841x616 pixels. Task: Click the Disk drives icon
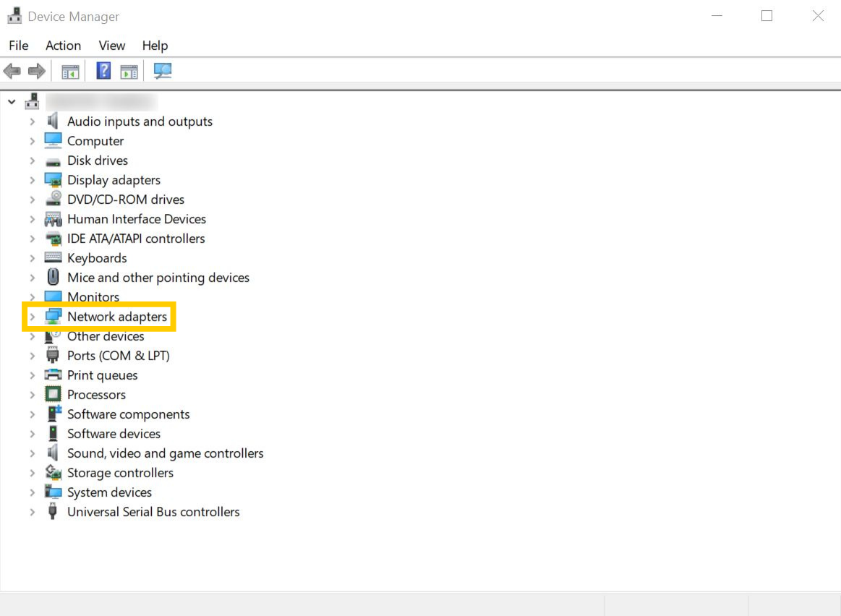(x=53, y=161)
